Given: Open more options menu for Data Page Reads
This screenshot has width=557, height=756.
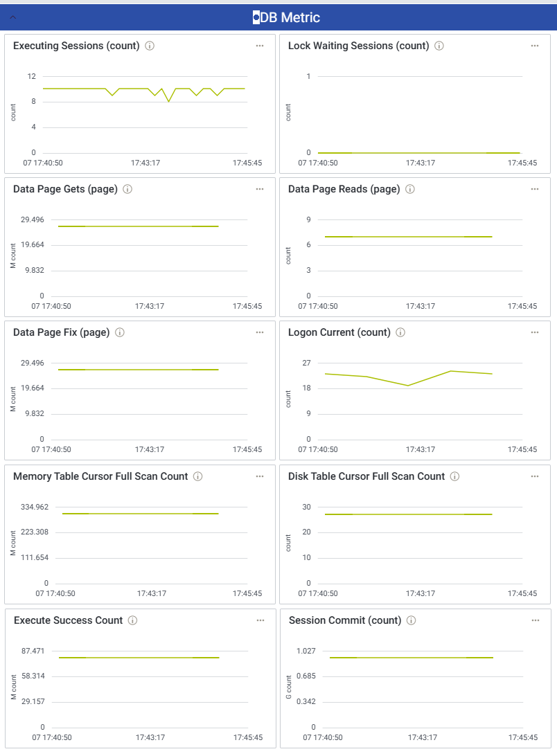Looking at the screenshot, I should [x=535, y=189].
